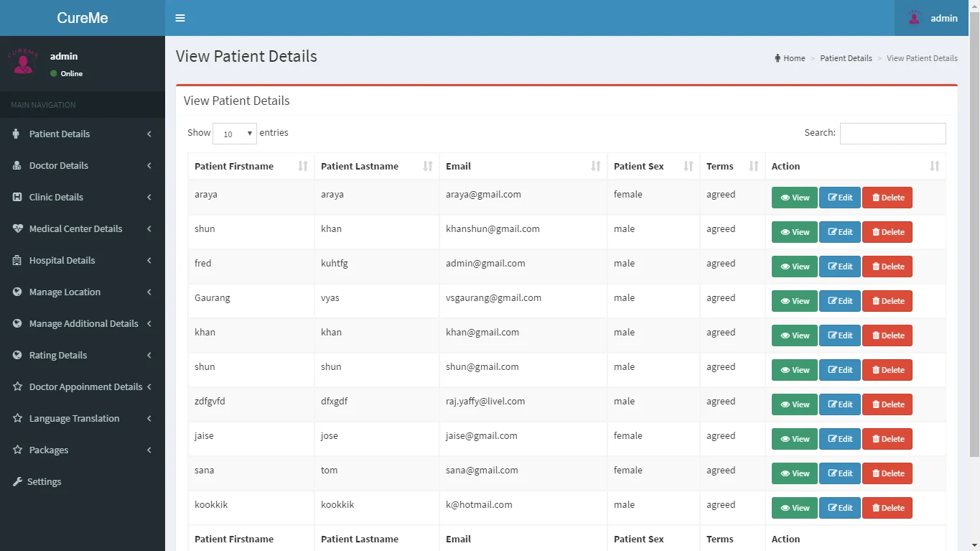
Task: Click the Search input field
Action: tap(892, 134)
